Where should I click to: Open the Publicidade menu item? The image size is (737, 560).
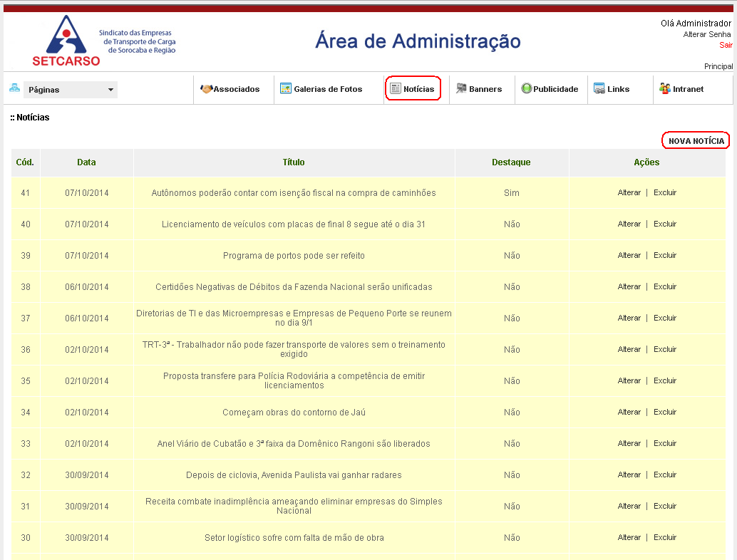coord(555,89)
